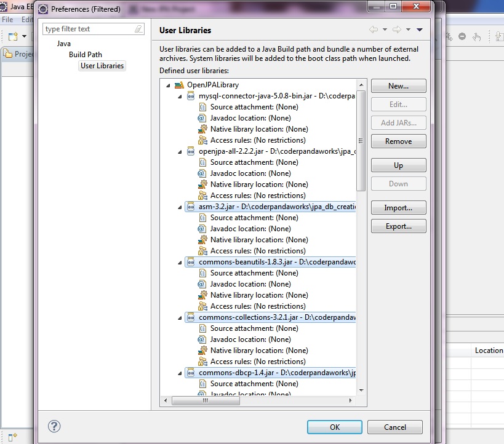Open the preferences view menu dropdown arrow
Screen dimensions: 504x444
coord(419,30)
